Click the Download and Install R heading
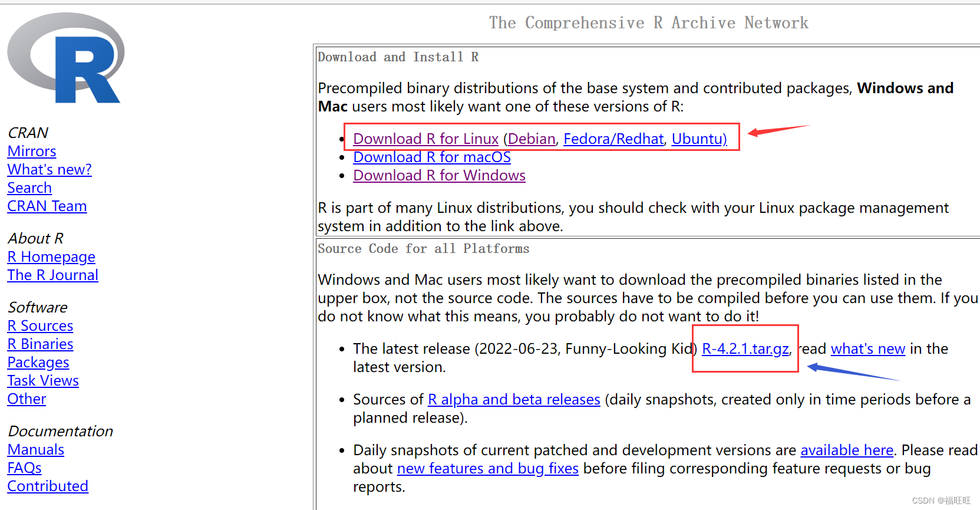Image resolution: width=980 pixels, height=510 pixels. (x=398, y=57)
